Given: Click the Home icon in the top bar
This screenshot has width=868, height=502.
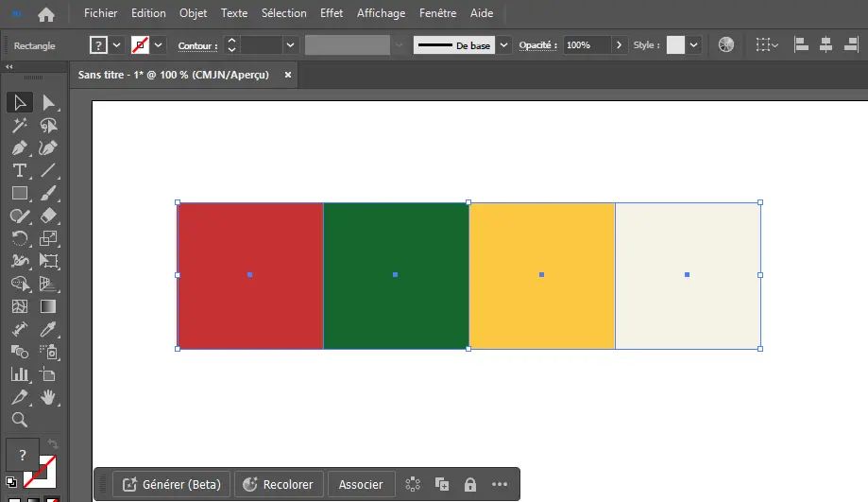Looking at the screenshot, I should (46, 14).
